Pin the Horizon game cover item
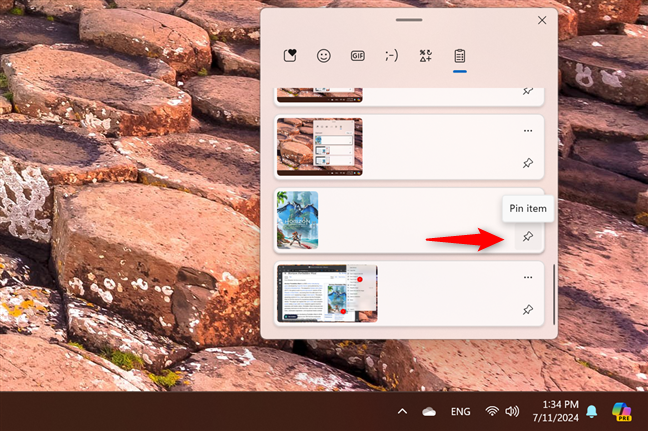Viewport: 648px width, 431px height. pyautogui.click(x=528, y=236)
